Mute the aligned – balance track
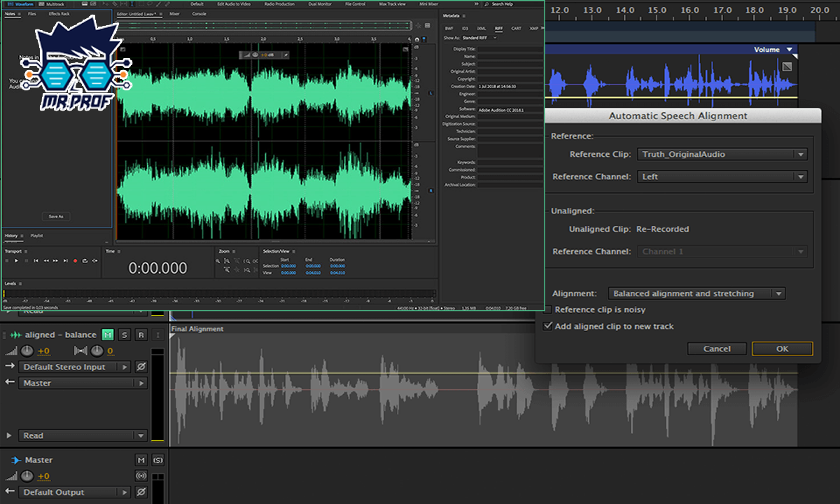Screen dimensions: 840x504 108,335
